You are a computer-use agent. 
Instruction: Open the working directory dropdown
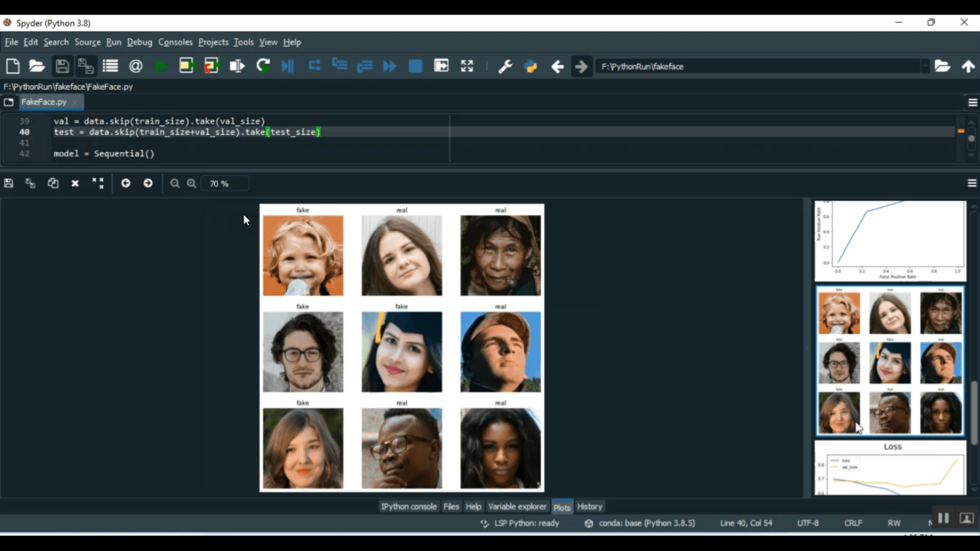point(926,66)
